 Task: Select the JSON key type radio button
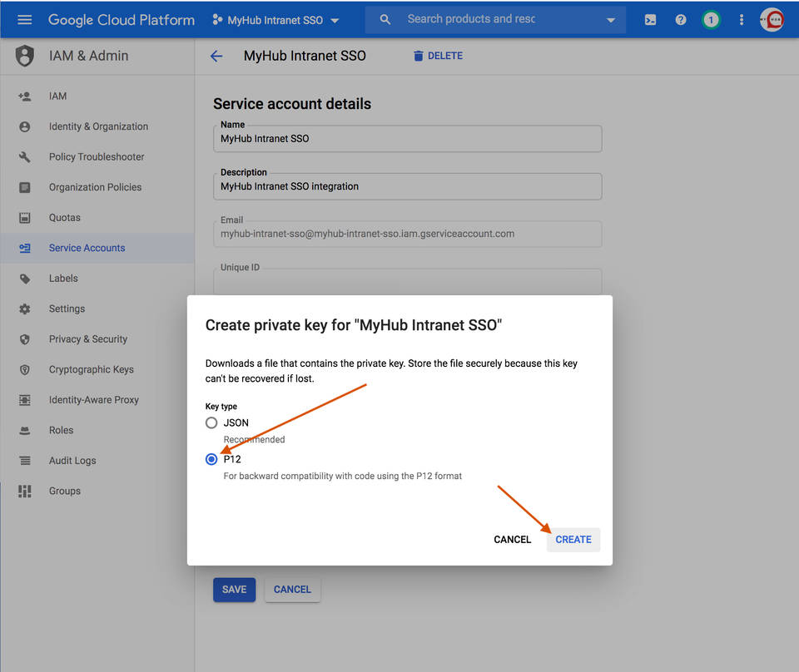coord(211,422)
